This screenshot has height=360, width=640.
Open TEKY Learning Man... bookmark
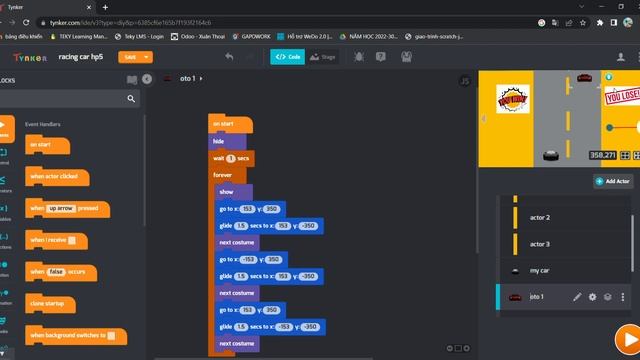(x=79, y=36)
